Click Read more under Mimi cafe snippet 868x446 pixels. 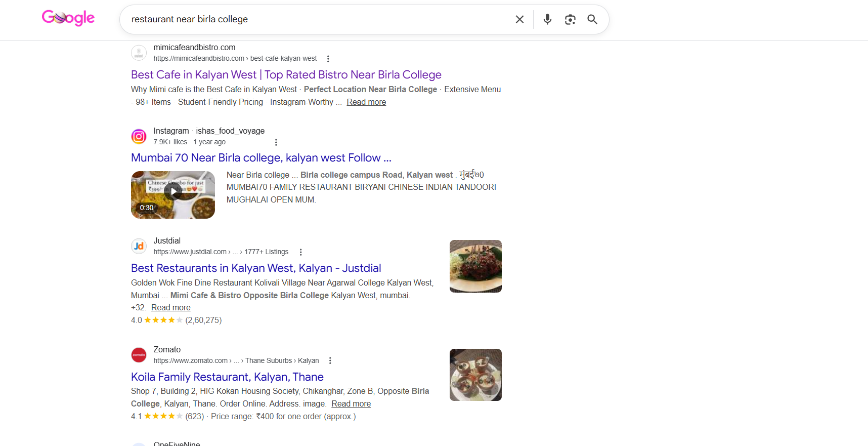point(366,102)
